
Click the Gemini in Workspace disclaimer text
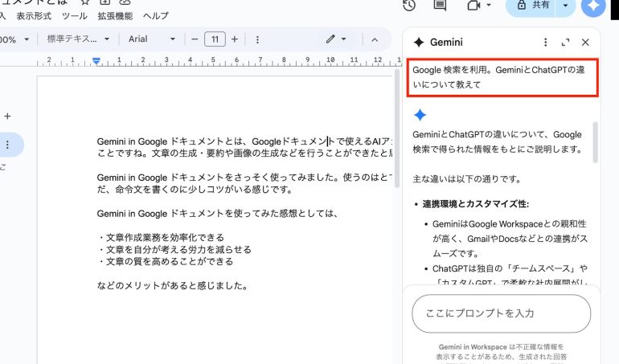(502, 354)
